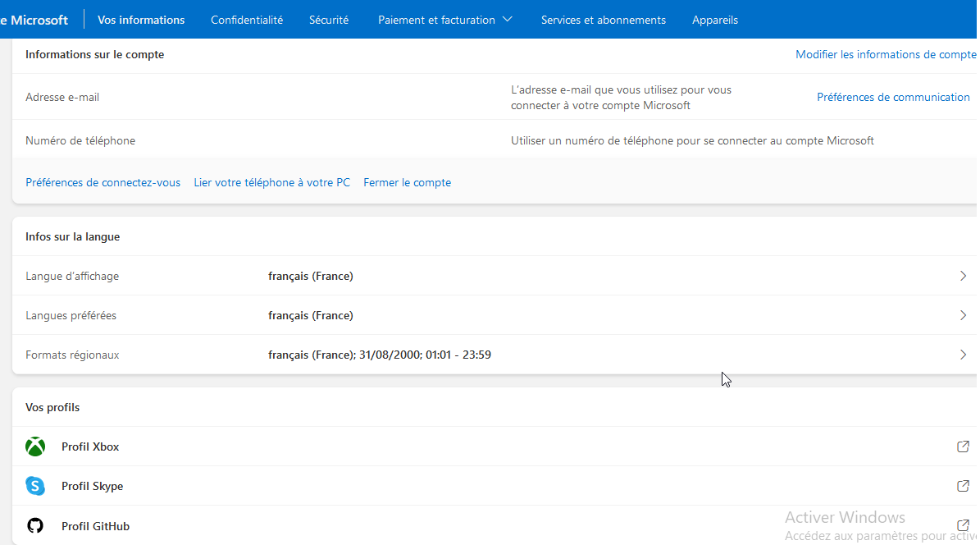Select Services et abonnements in the navigation
The height and width of the screenshot is (545, 980).
[603, 20]
